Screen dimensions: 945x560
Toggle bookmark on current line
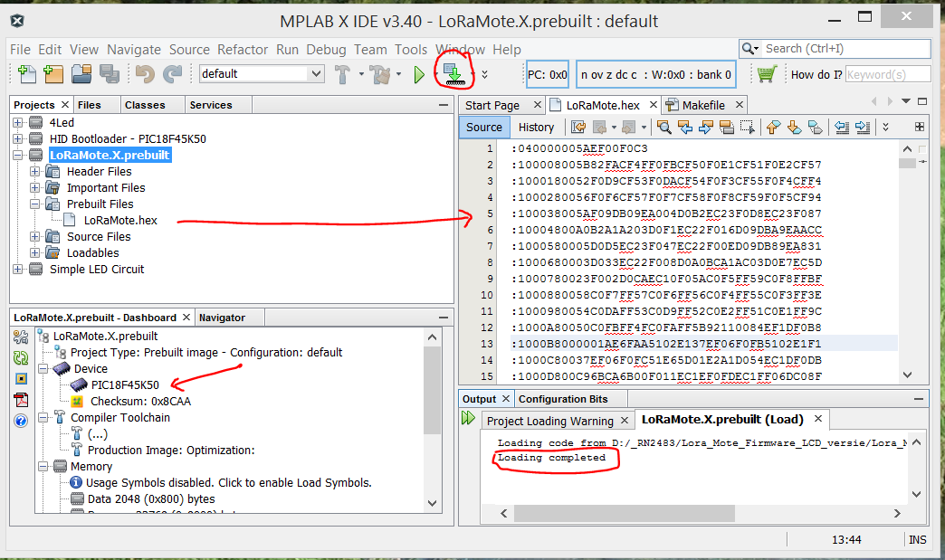[x=816, y=127]
